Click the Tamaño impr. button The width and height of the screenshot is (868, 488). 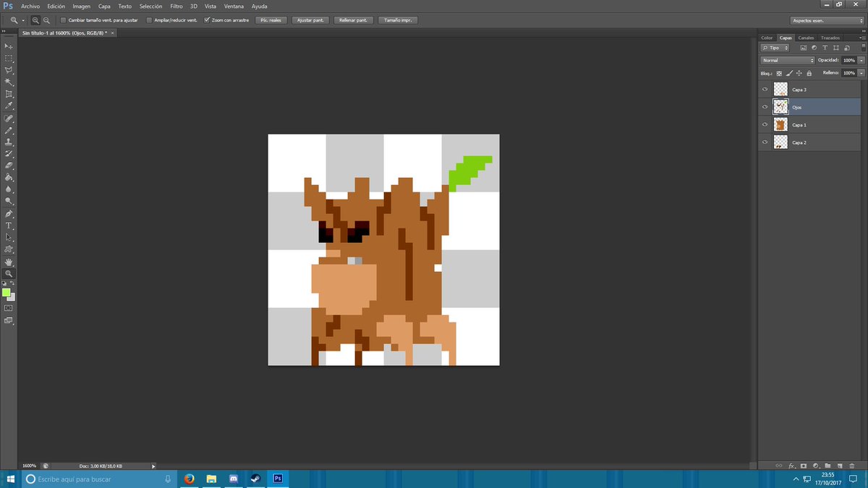coord(398,20)
